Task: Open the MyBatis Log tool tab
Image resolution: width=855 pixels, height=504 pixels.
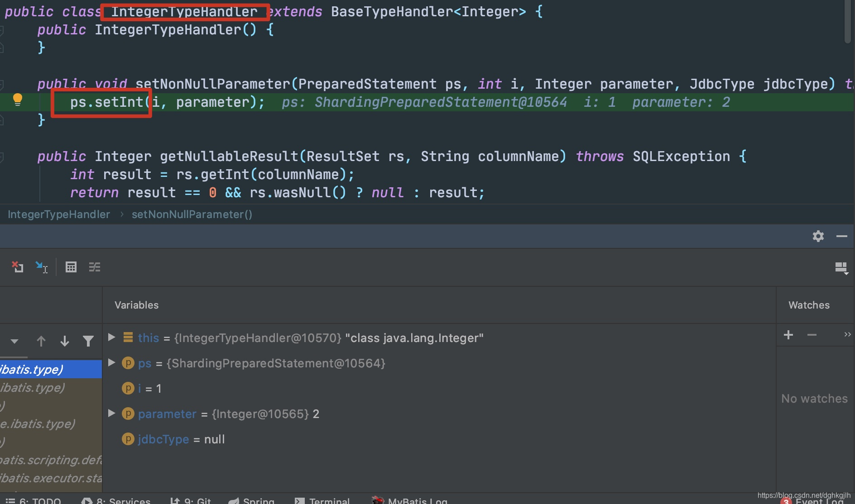Action: click(409, 500)
